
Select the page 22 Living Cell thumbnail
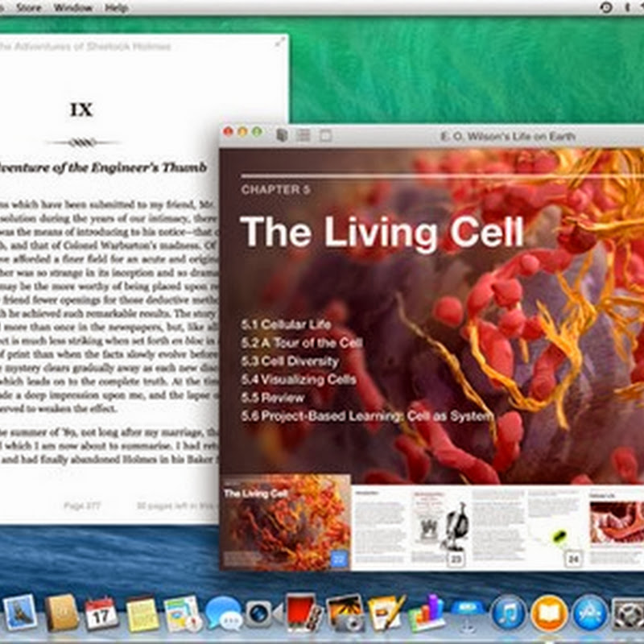[x=285, y=522]
